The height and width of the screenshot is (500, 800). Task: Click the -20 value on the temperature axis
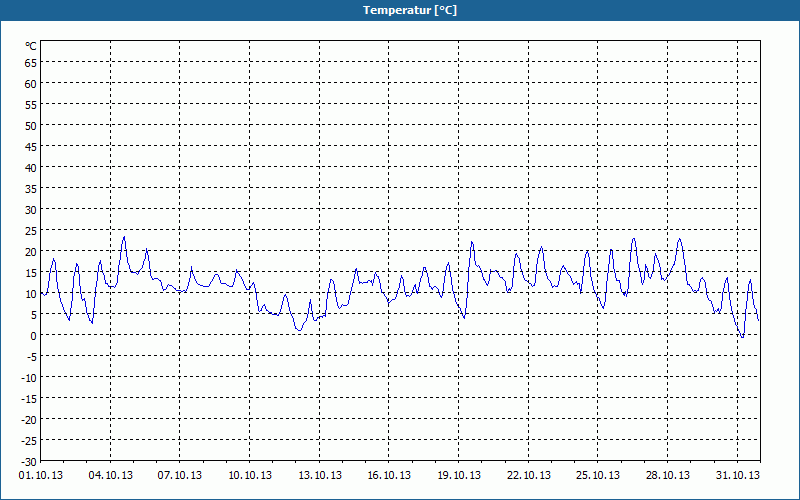pyautogui.click(x=29, y=420)
